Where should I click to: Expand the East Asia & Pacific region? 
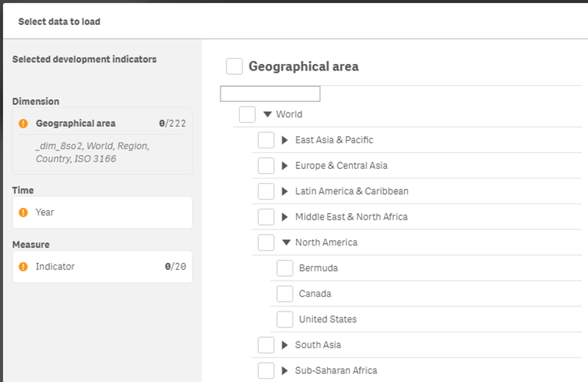[x=285, y=140]
